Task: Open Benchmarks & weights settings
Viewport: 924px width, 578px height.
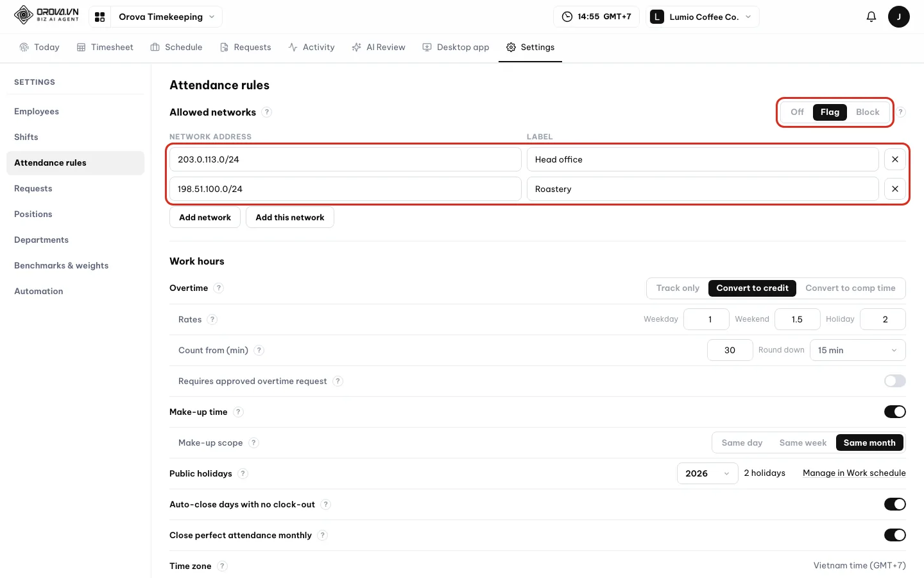Action: [75, 265]
